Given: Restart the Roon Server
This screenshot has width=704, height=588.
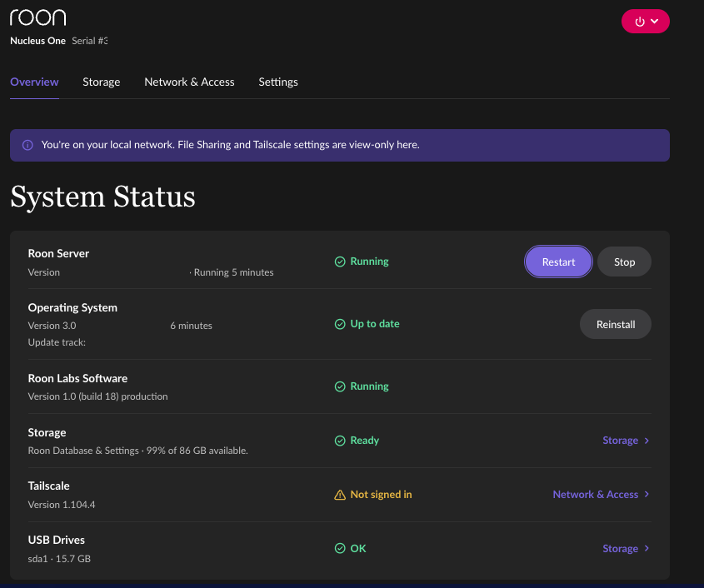Looking at the screenshot, I should click(x=558, y=262).
